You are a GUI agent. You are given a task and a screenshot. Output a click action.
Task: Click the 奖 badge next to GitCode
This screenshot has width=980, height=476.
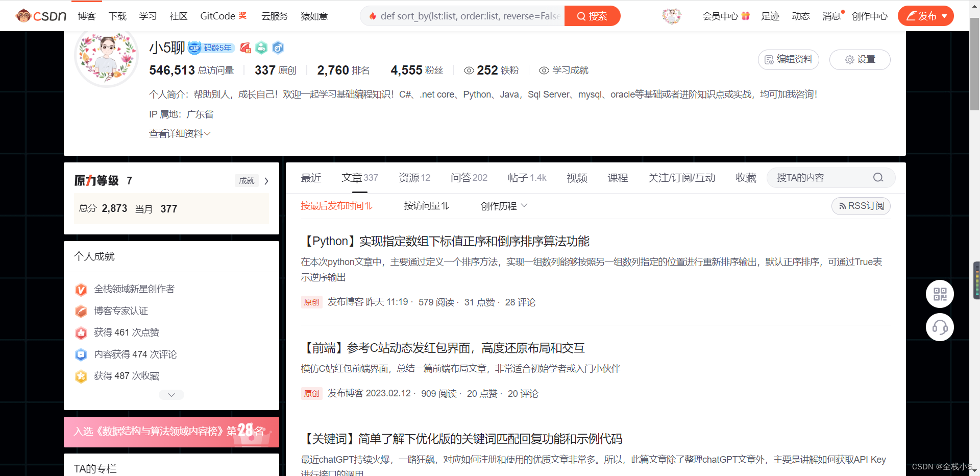click(x=243, y=15)
